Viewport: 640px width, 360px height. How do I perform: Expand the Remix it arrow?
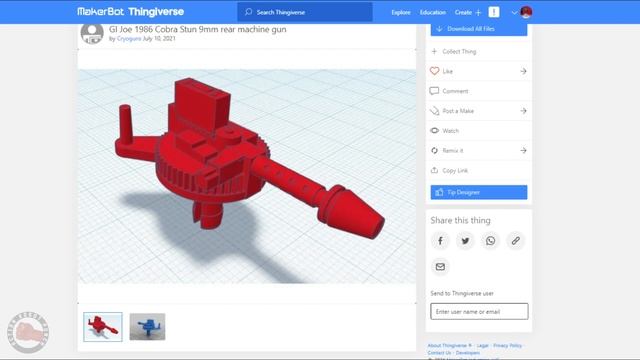[x=523, y=150]
